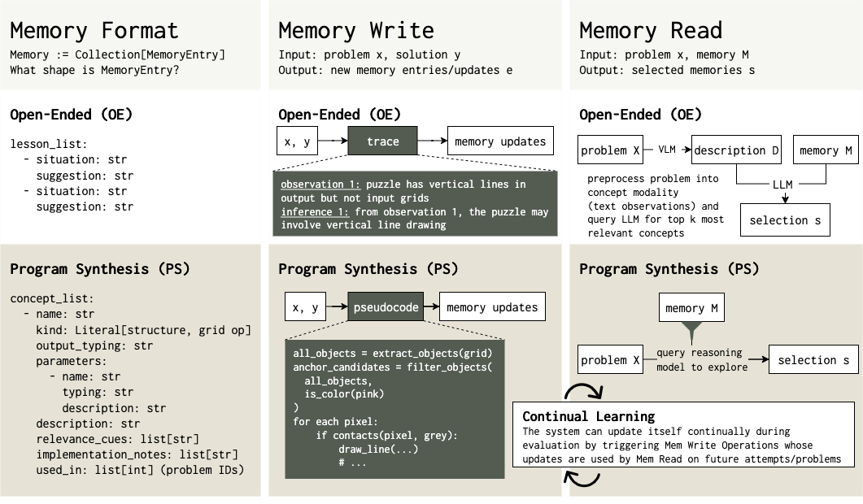Screen dimensions: 863x504
Task: Click the arrow from x, y to pseudocode
Action: click(x=337, y=307)
